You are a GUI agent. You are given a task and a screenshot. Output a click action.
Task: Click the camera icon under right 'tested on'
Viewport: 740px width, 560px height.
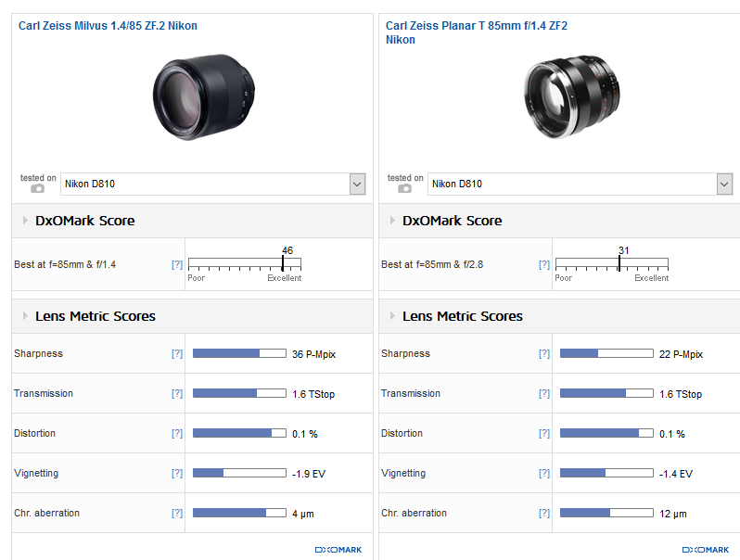[x=404, y=189]
